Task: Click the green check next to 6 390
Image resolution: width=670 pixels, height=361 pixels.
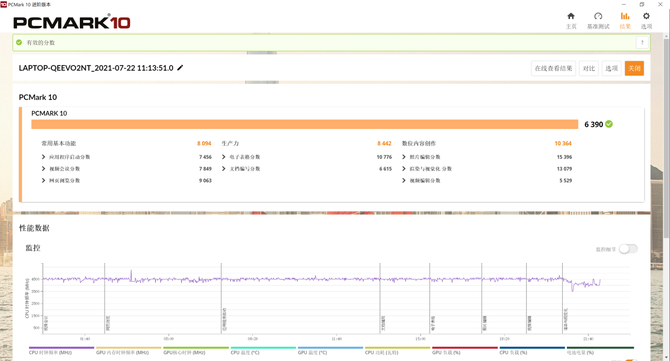Action: click(x=609, y=124)
